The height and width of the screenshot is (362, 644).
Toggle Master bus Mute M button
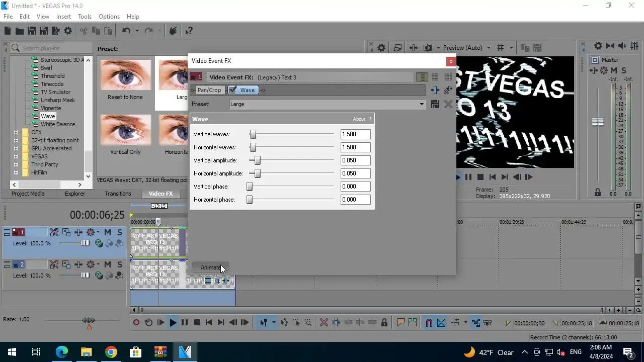point(614,70)
